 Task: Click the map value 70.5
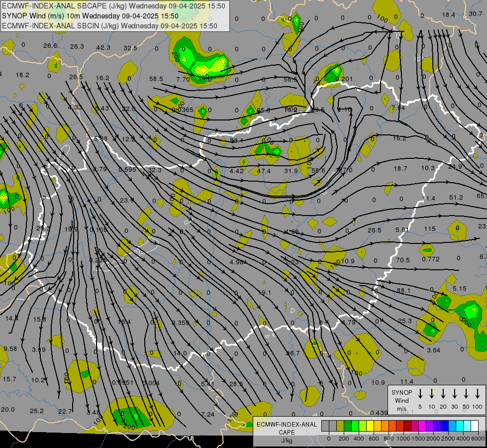(x=403, y=260)
